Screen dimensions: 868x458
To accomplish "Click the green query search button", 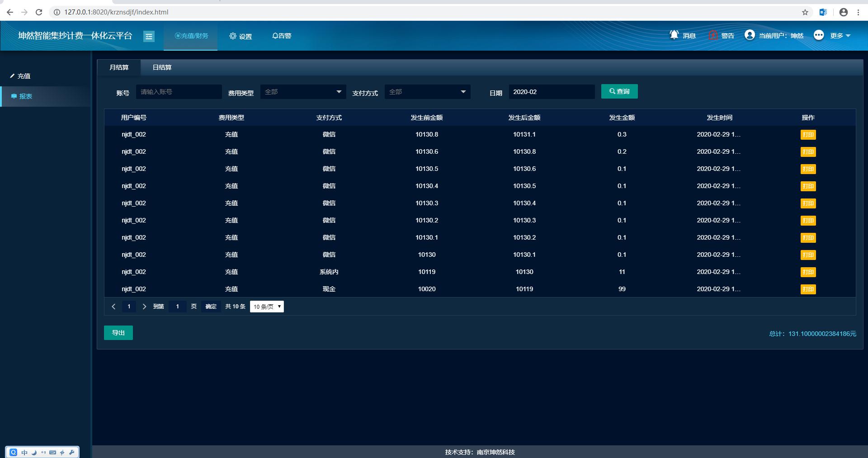I will [x=619, y=91].
